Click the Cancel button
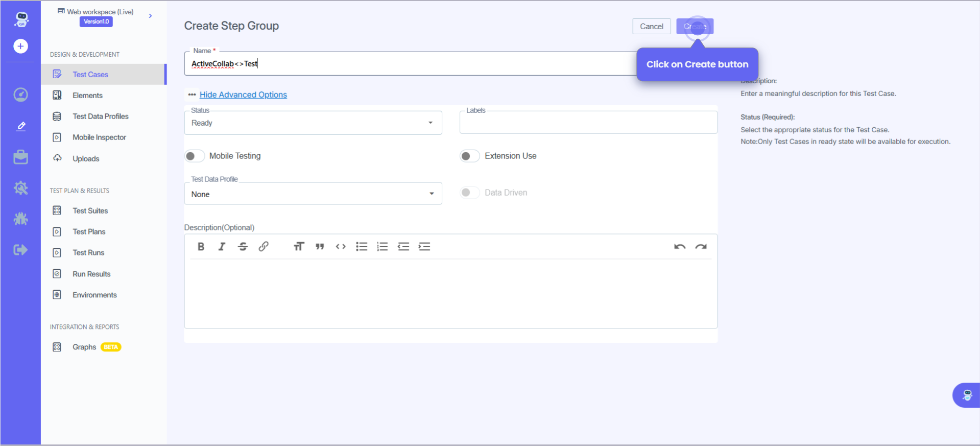Image resolution: width=980 pixels, height=446 pixels. 651,27
